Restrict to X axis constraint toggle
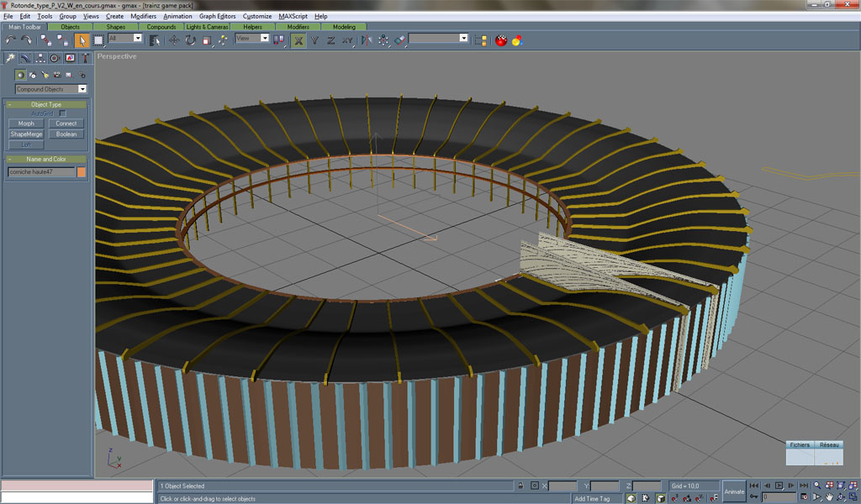This screenshot has width=861, height=504. (x=298, y=39)
